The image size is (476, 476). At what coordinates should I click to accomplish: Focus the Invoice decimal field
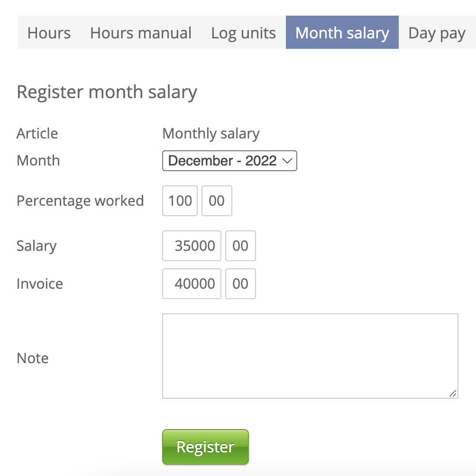coord(240,284)
